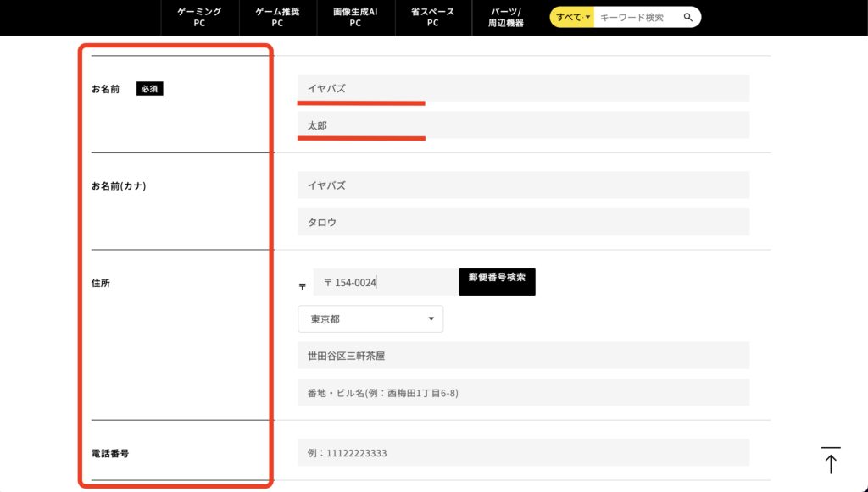Open the ゲーミング PC menu

tap(199, 17)
